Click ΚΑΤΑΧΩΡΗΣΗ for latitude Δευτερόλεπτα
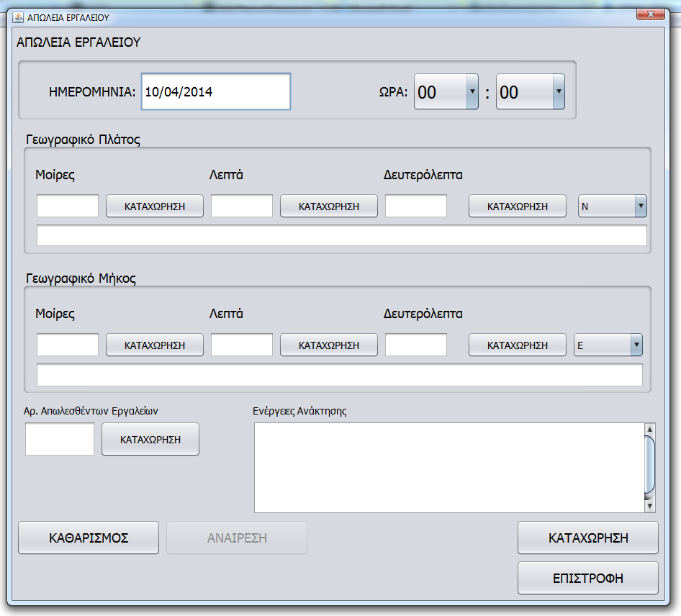The image size is (681, 616). [518, 207]
